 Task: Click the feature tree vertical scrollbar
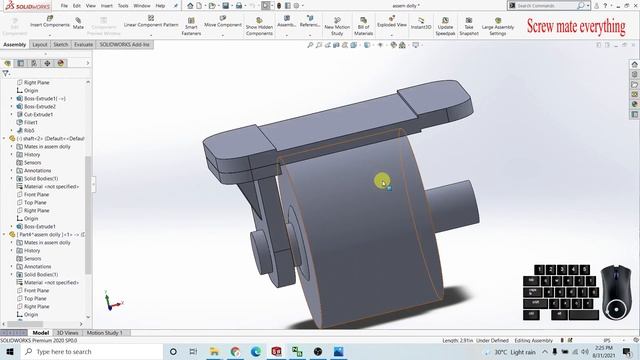coord(88,215)
